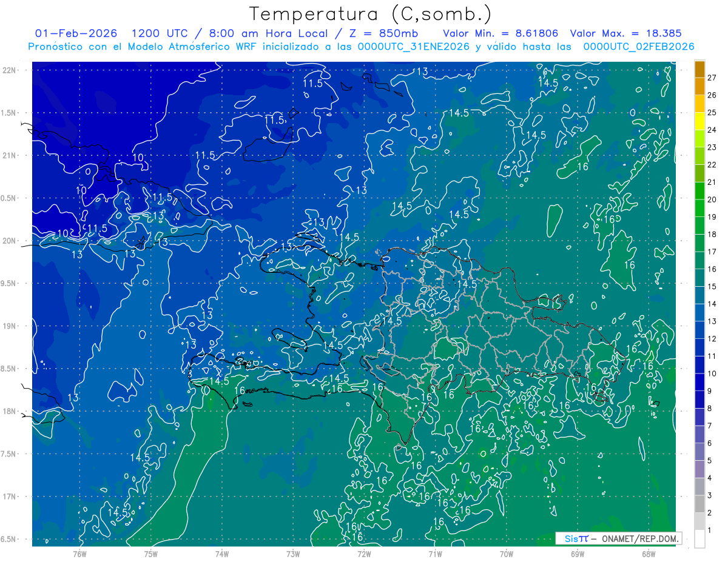Click the color scale label "3"

click(x=710, y=495)
